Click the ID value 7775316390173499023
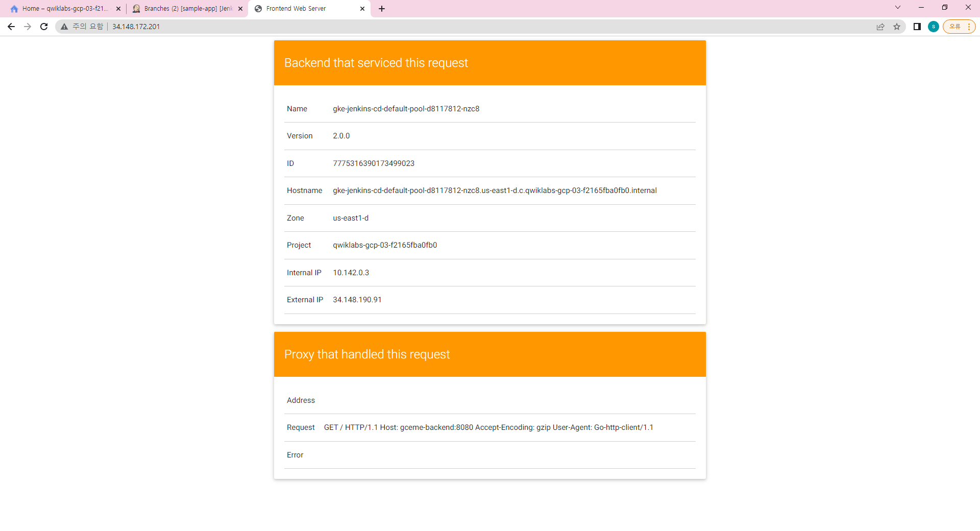This screenshot has height=531, width=980. [x=374, y=163]
